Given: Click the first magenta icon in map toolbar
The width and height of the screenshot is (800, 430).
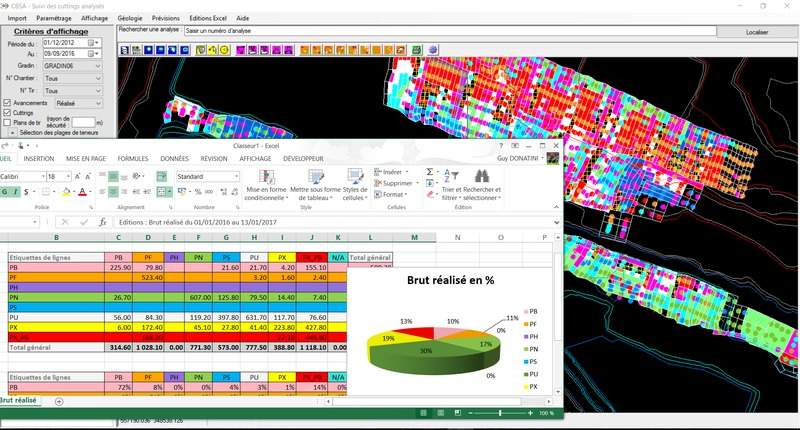Looking at the screenshot, I should tap(240, 50).
